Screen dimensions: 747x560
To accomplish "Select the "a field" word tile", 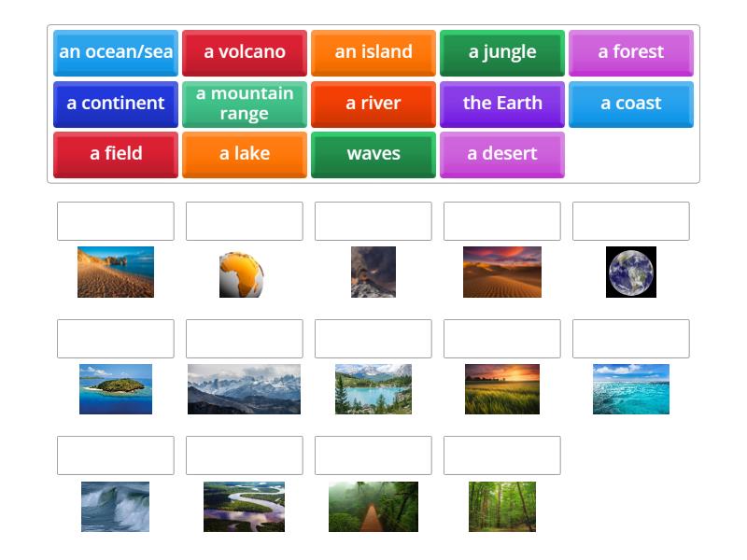I will pyautogui.click(x=114, y=153).
